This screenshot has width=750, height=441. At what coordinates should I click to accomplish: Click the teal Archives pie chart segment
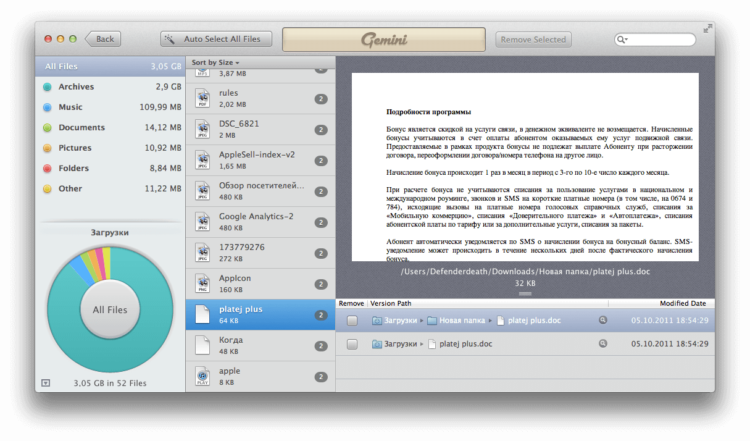(x=110, y=356)
